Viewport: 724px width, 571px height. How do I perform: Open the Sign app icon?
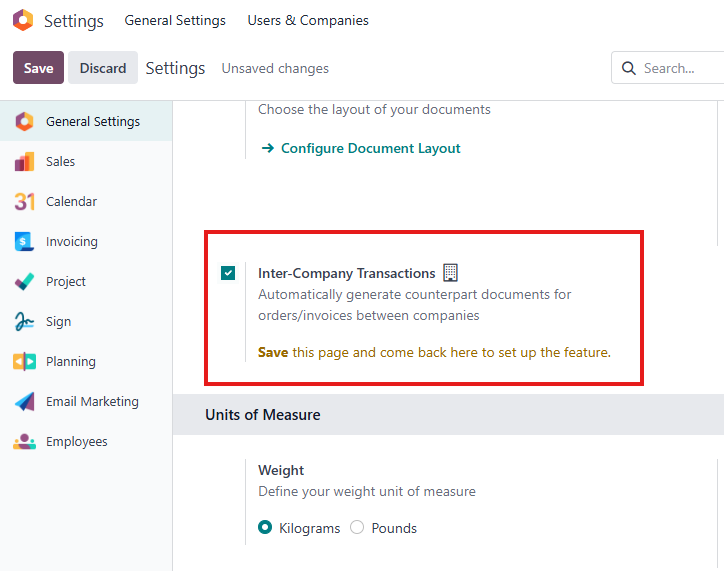pos(24,321)
